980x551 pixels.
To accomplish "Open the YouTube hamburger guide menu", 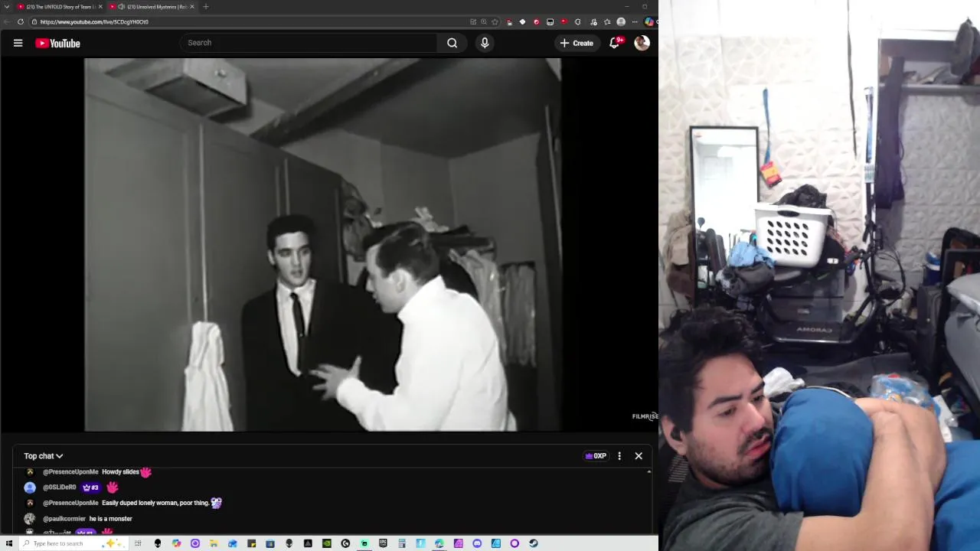I will pyautogui.click(x=18, y=43).
